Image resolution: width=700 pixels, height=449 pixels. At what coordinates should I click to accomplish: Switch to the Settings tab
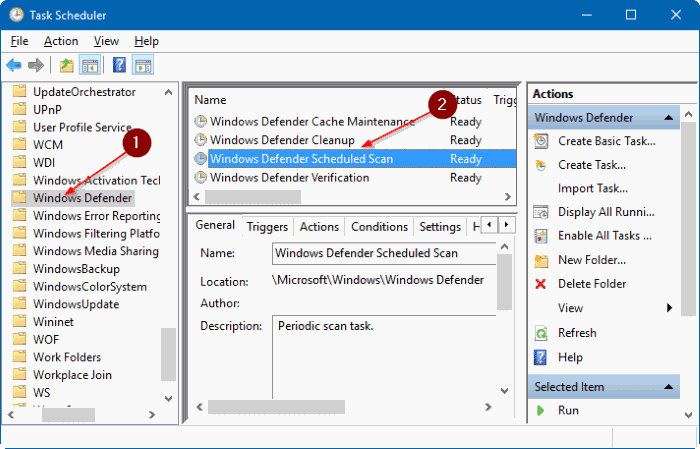[x=440, y=227]
